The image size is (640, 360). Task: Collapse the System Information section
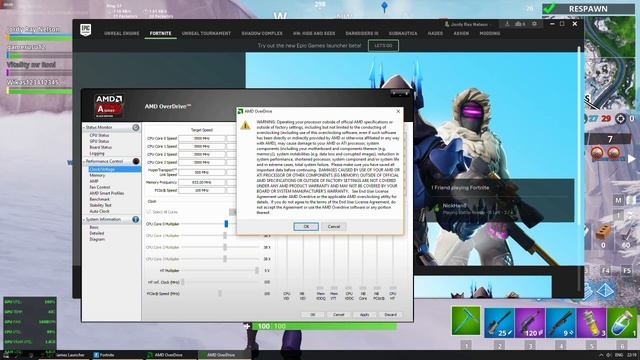84,220
